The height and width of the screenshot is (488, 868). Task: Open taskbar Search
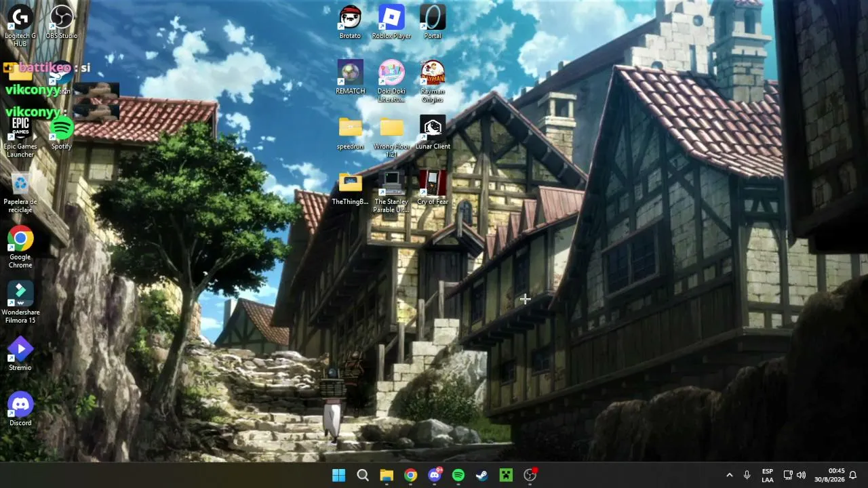coord(363,475)
